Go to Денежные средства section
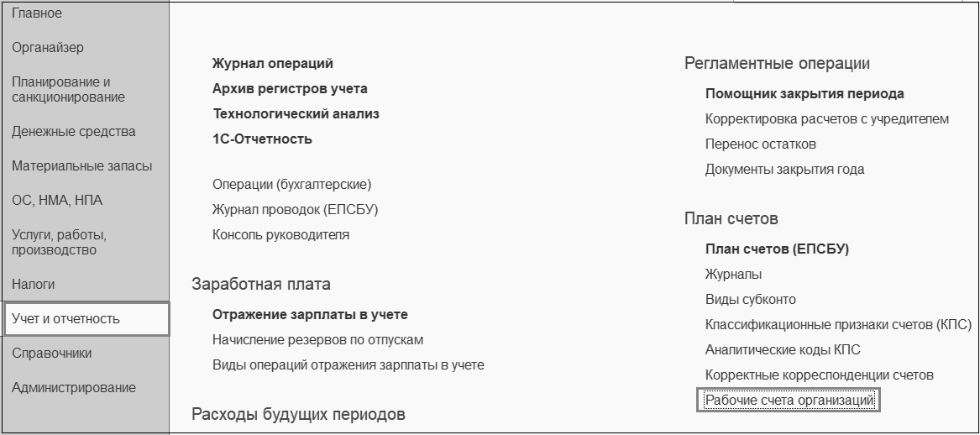The width and height of the screenshot is (980, 435). [73, 132]
